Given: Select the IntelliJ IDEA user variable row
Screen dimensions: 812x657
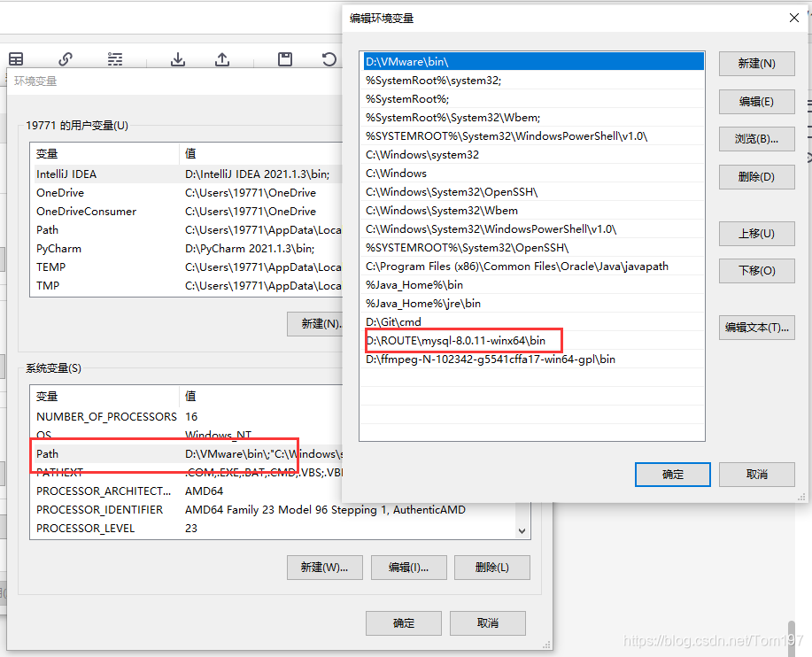Looking at the screenshot, I should (x=187, y=174).
